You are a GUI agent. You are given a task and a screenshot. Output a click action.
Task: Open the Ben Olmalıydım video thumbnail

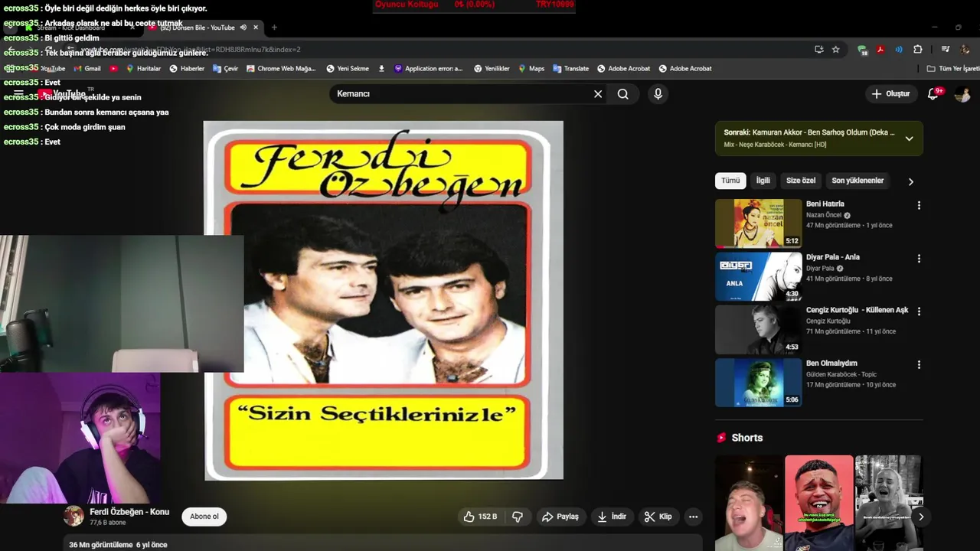click(759, 383)
